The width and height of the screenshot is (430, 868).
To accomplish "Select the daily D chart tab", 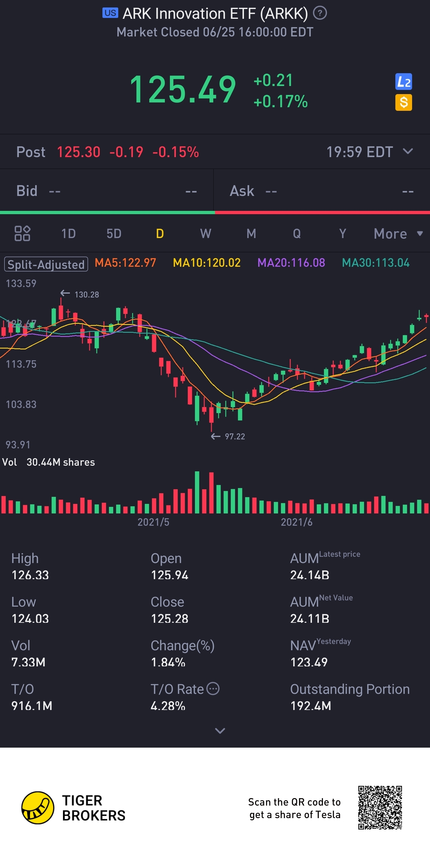I will (160, 234).
